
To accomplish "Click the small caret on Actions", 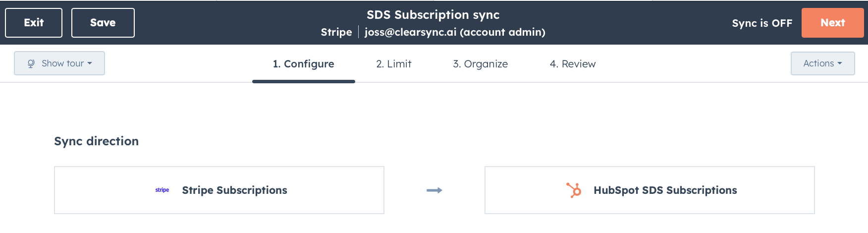I will [840, 63].
